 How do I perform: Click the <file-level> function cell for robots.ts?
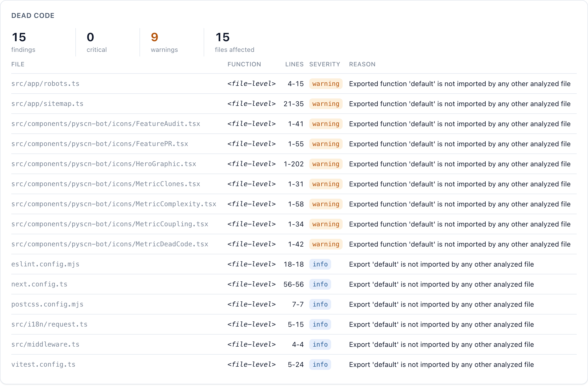pyautogui.click(x=252, y=84)
